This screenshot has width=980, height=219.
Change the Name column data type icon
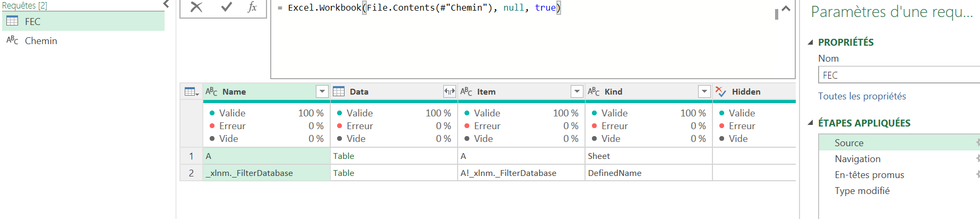211,91
